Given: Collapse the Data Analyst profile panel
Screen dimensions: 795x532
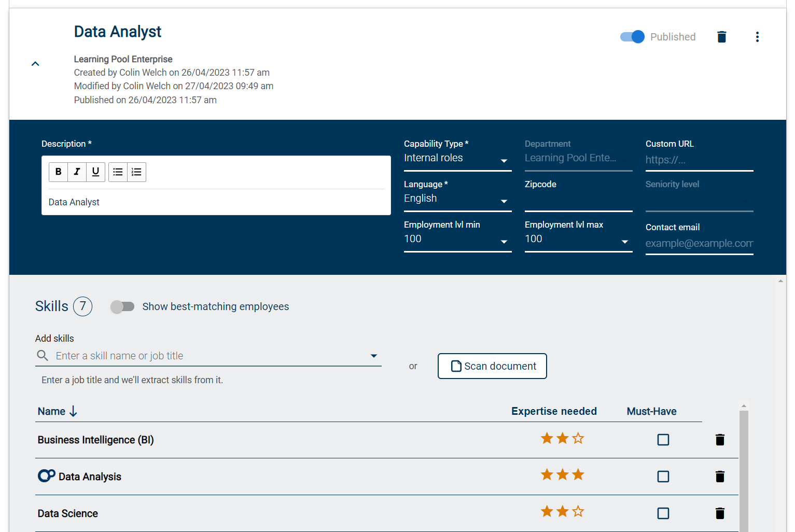Looking at the screenshot, I should [x=35, y=64].
